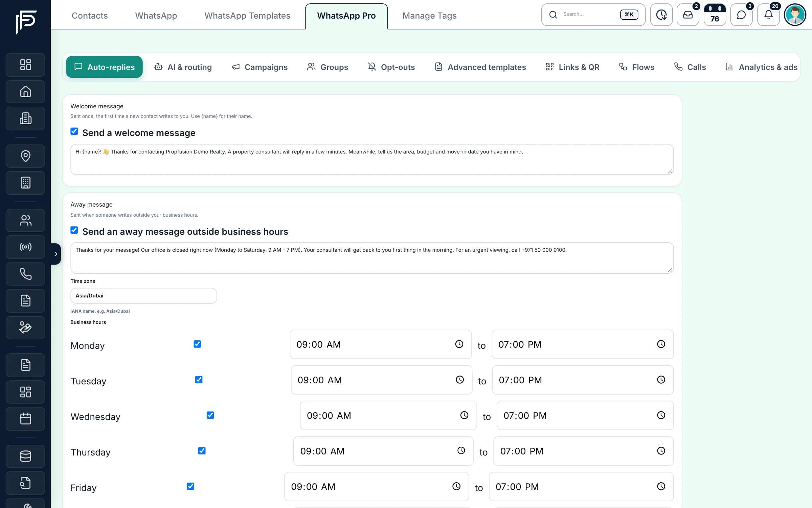Click Friday's 09:00 AM opening time field

click(x=377, y=487)
